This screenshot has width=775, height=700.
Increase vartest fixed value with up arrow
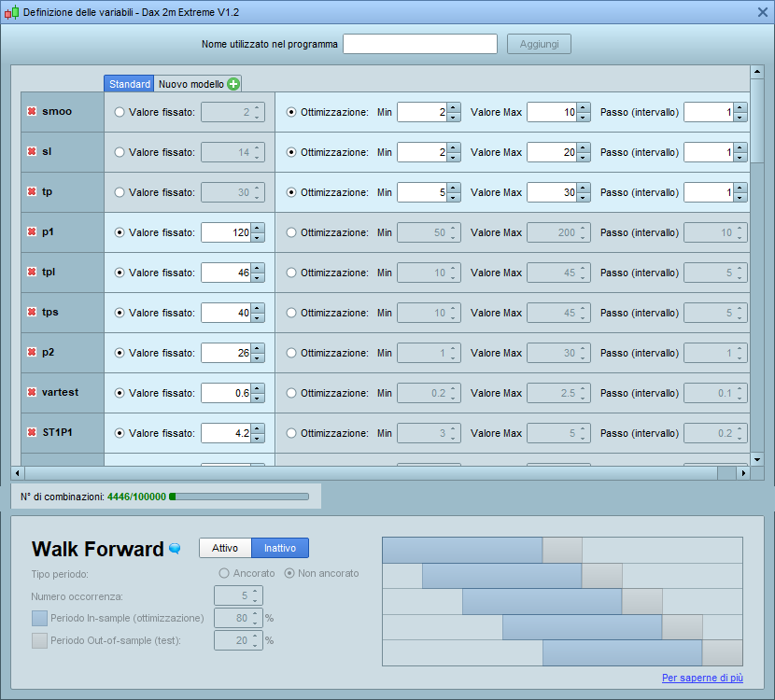(258, 387)
